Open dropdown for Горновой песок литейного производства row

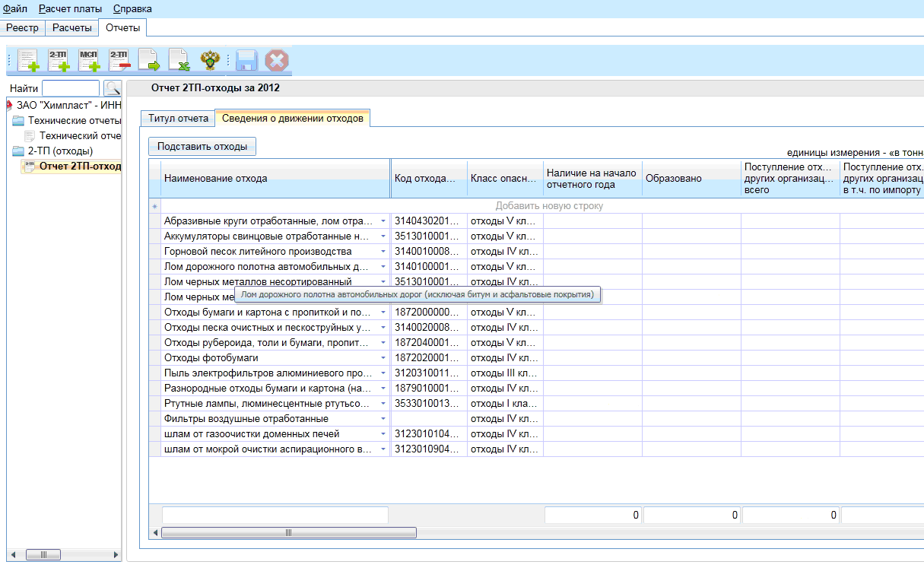tap(383, 252)
